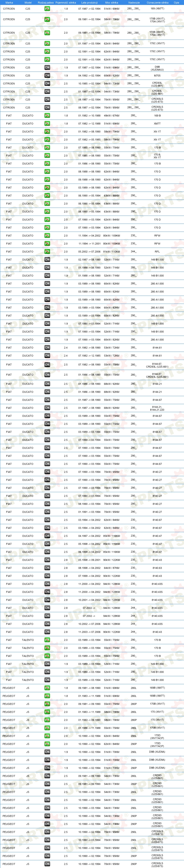Select '04.1997 -> 04.2002' production years cell
Viewport: 184px width, 868px height.
(x=89, y=536)
